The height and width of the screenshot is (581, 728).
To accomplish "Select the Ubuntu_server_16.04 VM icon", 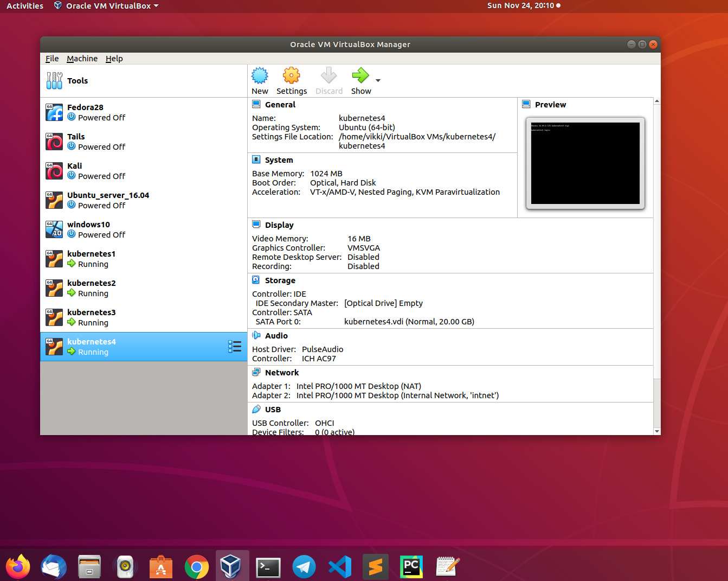I will 54,200.
